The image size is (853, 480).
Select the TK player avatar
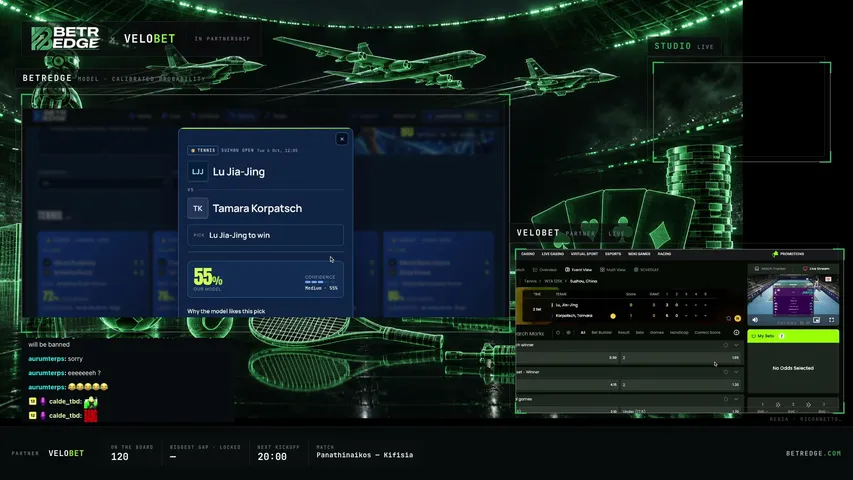click(x=197, y=208)
